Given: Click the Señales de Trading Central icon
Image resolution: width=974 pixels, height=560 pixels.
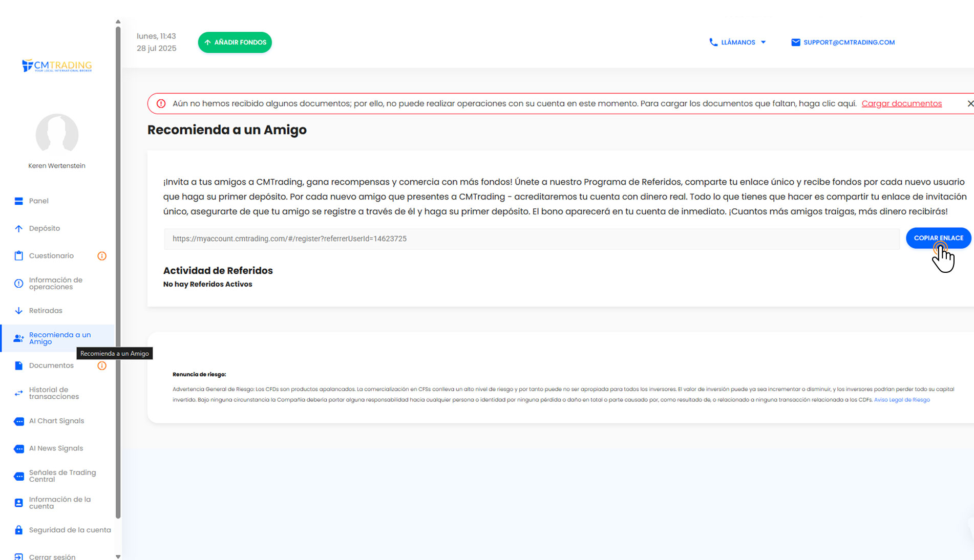Looking at the screenshot, I should click(x=18, y=476).
